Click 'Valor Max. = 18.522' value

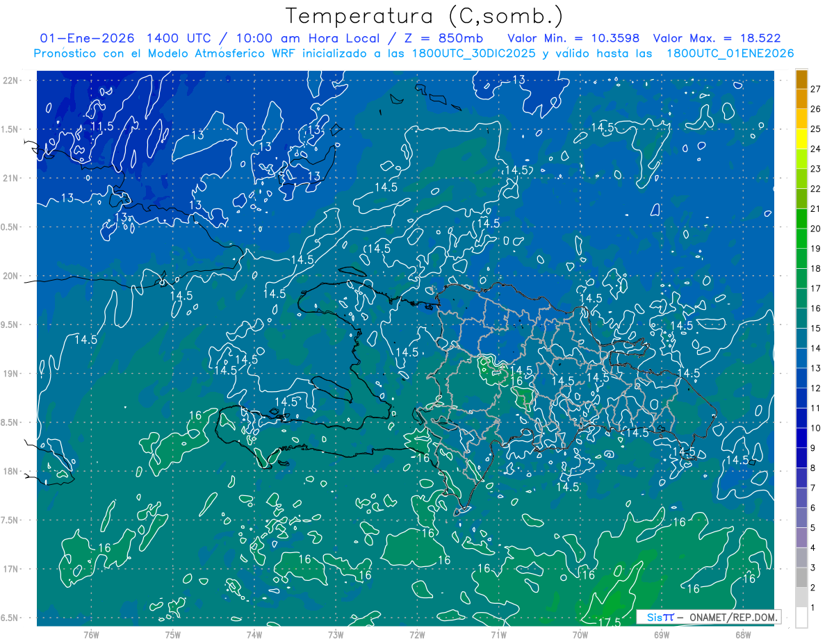(717, 38)
